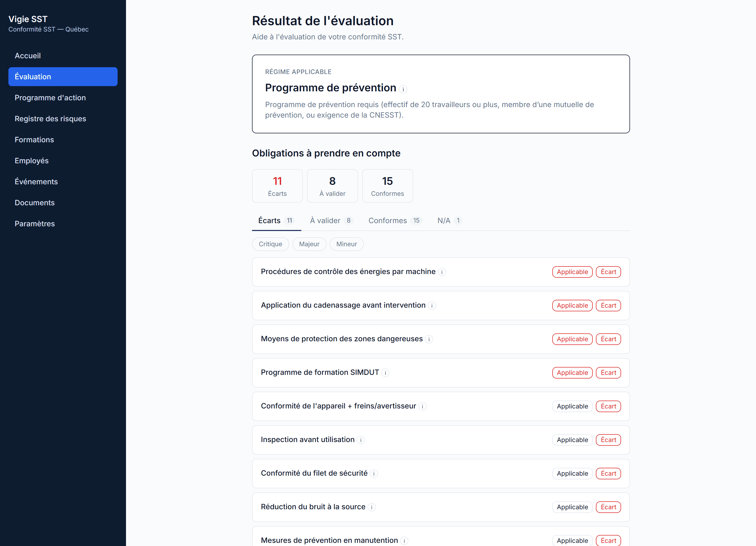The width and height of the screenshot is (756, 546).
Task: Show info for Moyens de protection des zones dangereuses
Action: [x=429, y=339]
